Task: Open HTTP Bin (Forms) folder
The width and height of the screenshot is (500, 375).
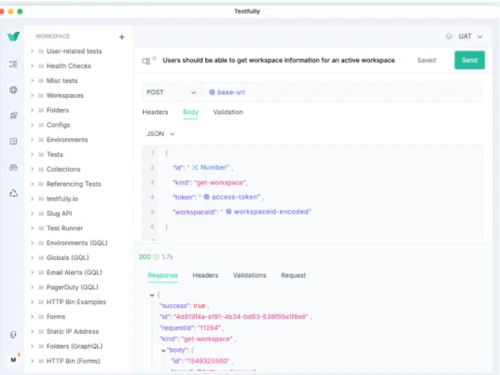Action: click(x=73, y=361)
